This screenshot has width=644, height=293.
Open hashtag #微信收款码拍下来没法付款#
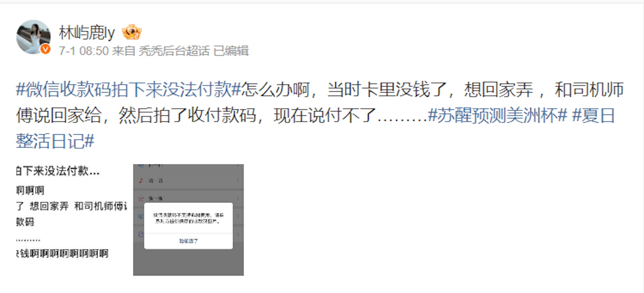[x=128, y=90]
